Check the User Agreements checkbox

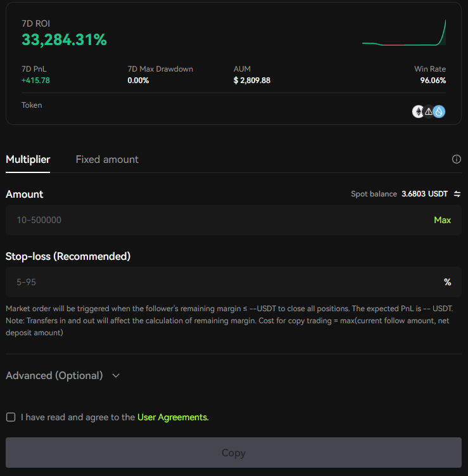click(11, 417)
